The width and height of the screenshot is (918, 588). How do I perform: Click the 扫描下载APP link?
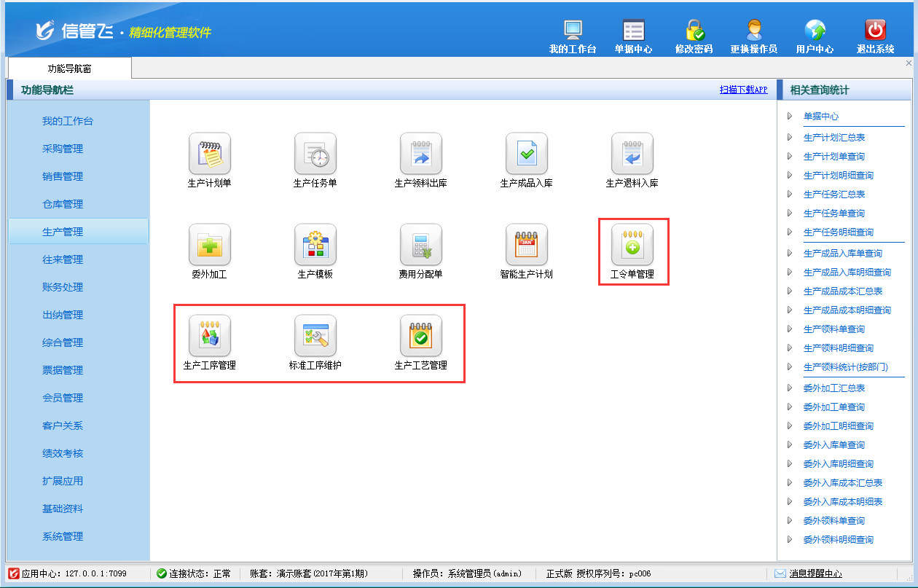tap(743, 90)
